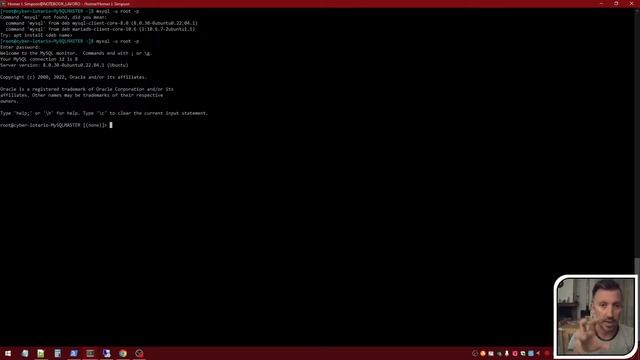
Task: Click the blue square tray icon
Action: 531,353
